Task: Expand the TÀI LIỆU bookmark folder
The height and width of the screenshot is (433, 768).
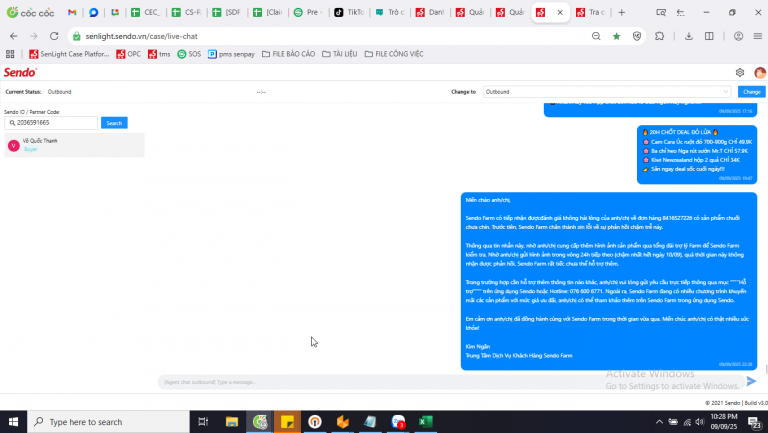Action: tap(339, 54)
